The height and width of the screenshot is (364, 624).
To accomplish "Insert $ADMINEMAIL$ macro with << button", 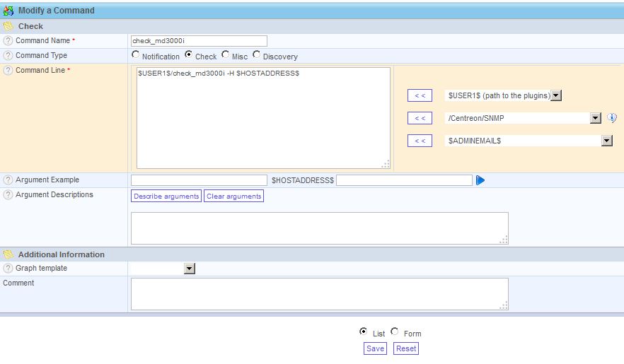I will click(x=420, y=141).
